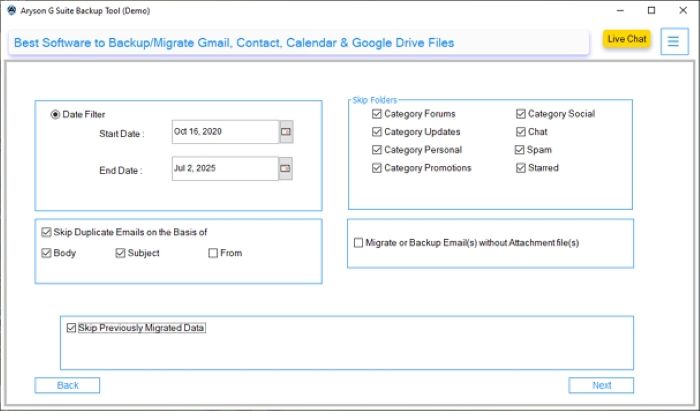This screenshot has width=700, height=411.
Task: Close the Aryson G Suite Backup Tool
Action: click(683, 10)
